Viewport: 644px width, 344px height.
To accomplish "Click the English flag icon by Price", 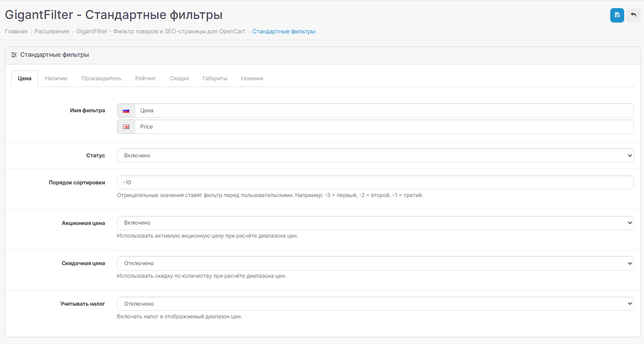I will click(x=126, y=127).
